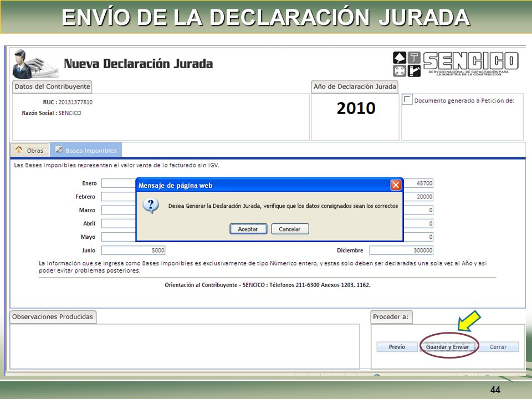Focus the Enero amount field
The height and width of the screenshot is (399, 532).
119,183
